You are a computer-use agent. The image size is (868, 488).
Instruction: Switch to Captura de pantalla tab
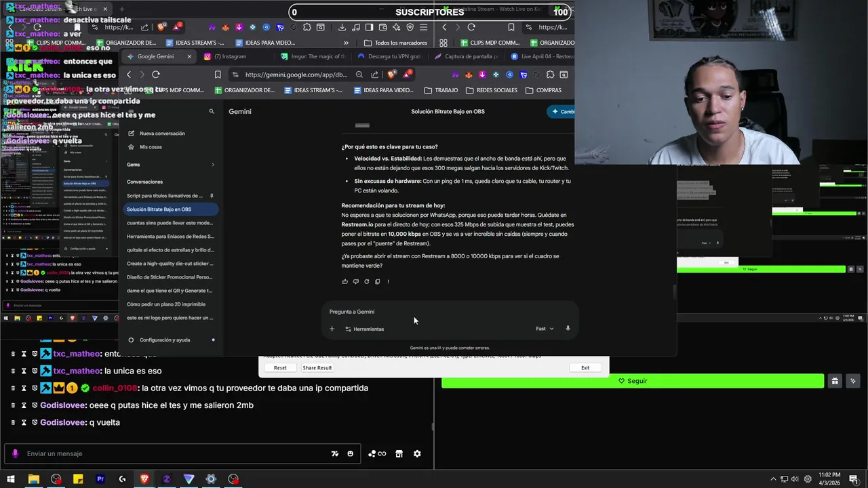(466, 56)
